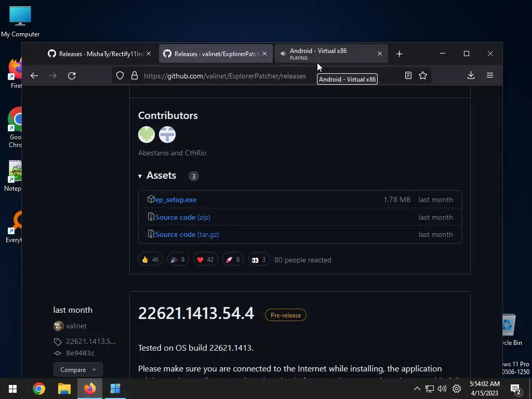Close the Rectify11 Releases tab
Image resolution: width=532 pixels, height=399 pixels.
tap(149, 54)
